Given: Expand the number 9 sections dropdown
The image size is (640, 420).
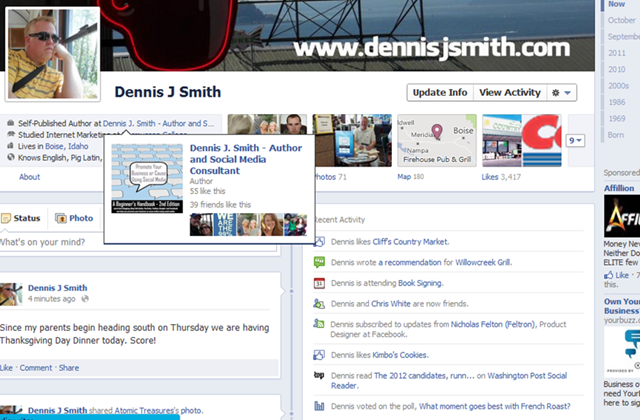Looking at the screenshot, I should (575, 141).
